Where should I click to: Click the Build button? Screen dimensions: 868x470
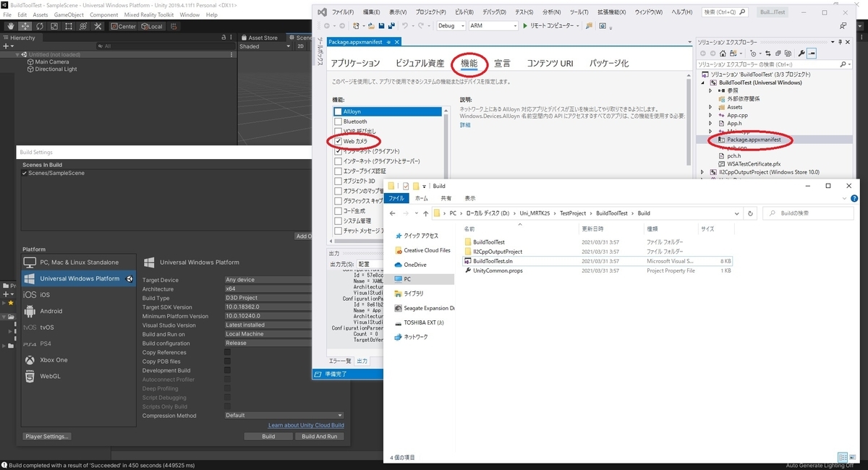268,437
